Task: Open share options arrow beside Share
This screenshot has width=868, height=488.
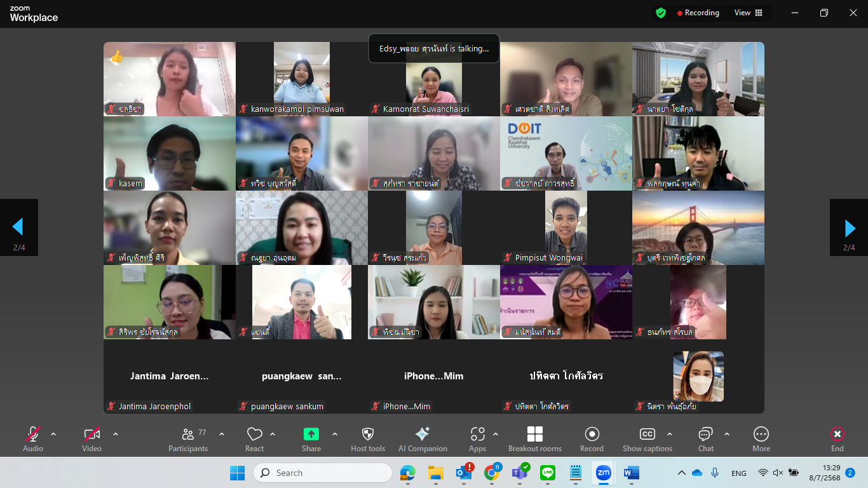Action: tap(335, 434)
